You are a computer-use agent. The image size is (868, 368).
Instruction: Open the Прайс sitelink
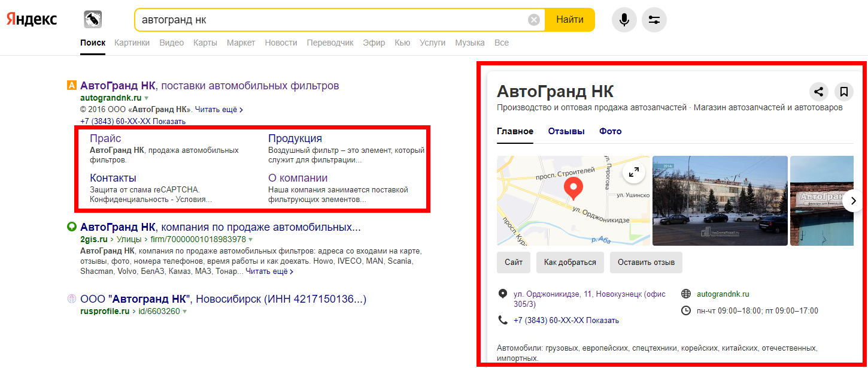[x=105, y=138]
